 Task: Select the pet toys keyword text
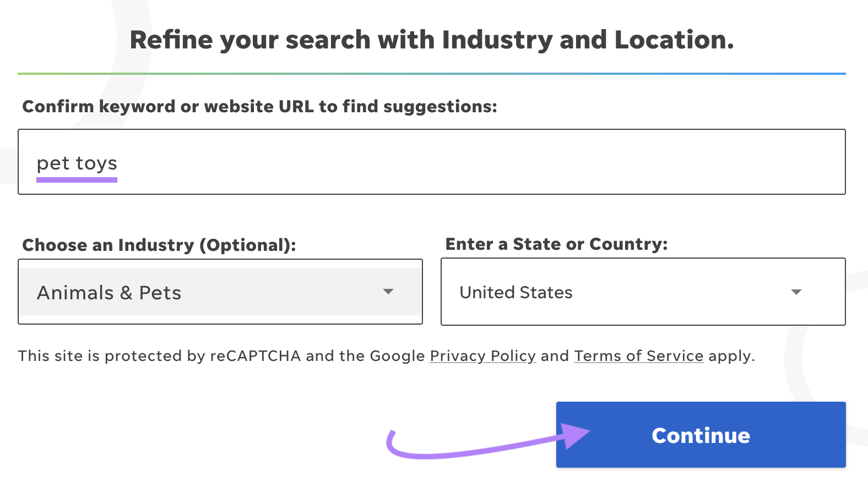tap(77, 163)
